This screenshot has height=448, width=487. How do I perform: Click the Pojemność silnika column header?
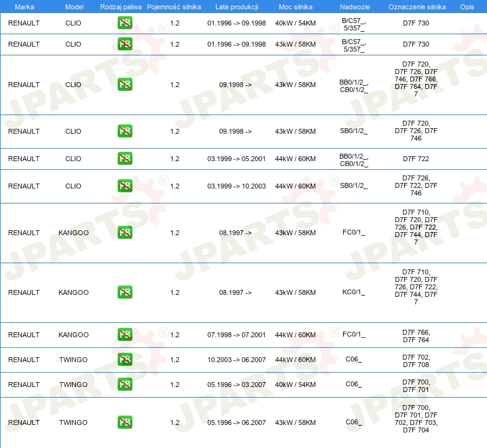(x=174, y=7)
